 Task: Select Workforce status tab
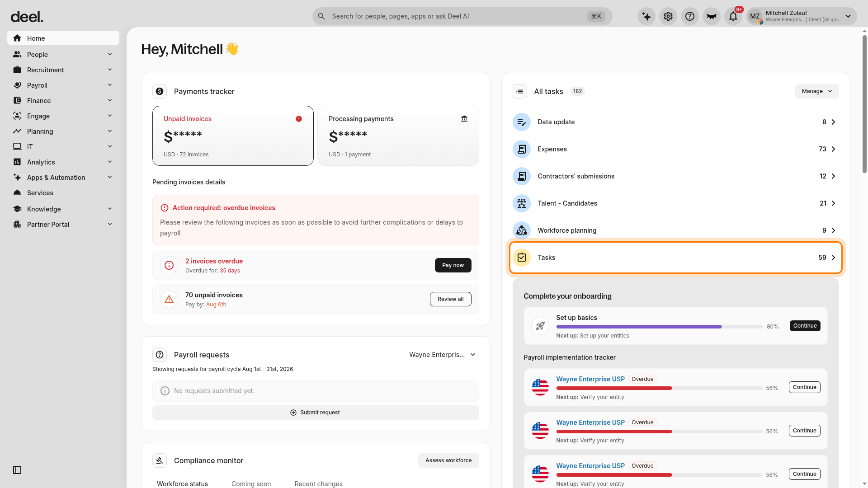click(x=182, y=483)
